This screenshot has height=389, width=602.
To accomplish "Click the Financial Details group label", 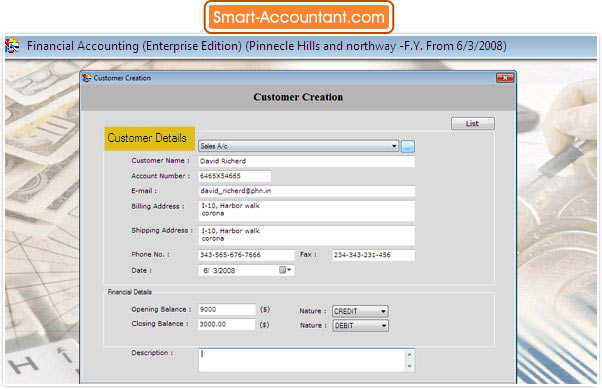I will click(x=130, y=292).
